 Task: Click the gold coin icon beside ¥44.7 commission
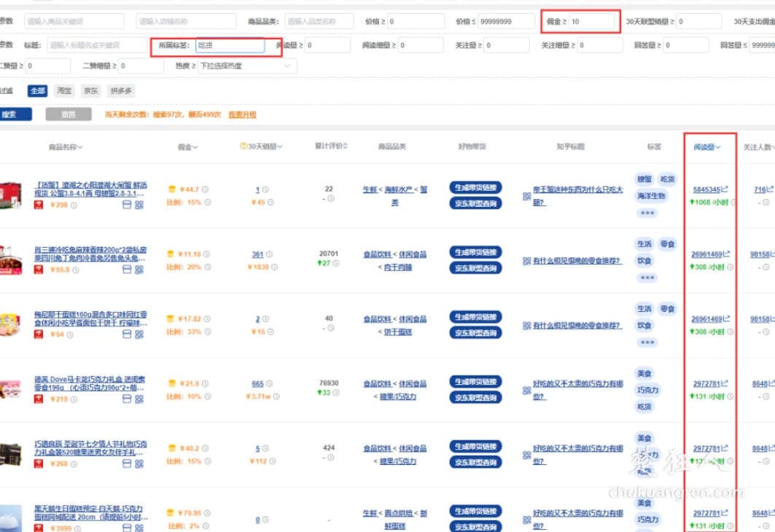pyautogui.click(x=171, y=189)
